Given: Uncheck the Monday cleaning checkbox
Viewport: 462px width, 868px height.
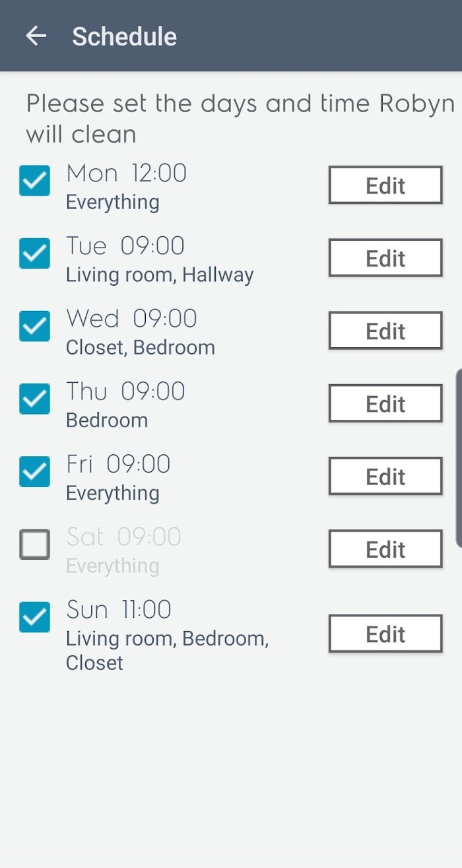Looking at the screenshot, I should (x=34, y=181).
